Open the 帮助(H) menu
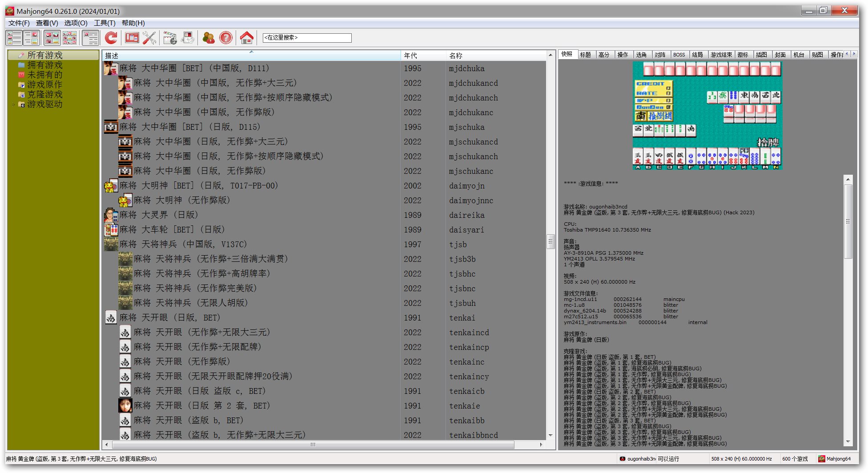868x473 pixels. pos(133,23)
